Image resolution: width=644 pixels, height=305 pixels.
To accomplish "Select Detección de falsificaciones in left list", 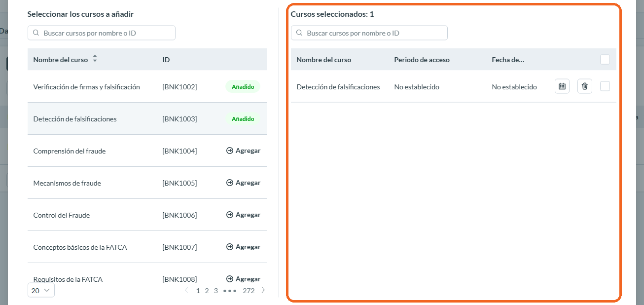I will point(147,118).
